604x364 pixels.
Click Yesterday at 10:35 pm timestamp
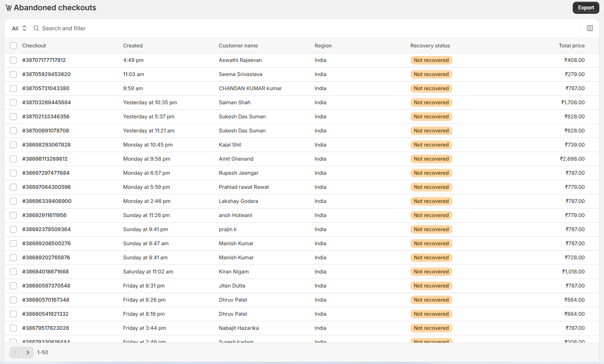tap(150, 103)
